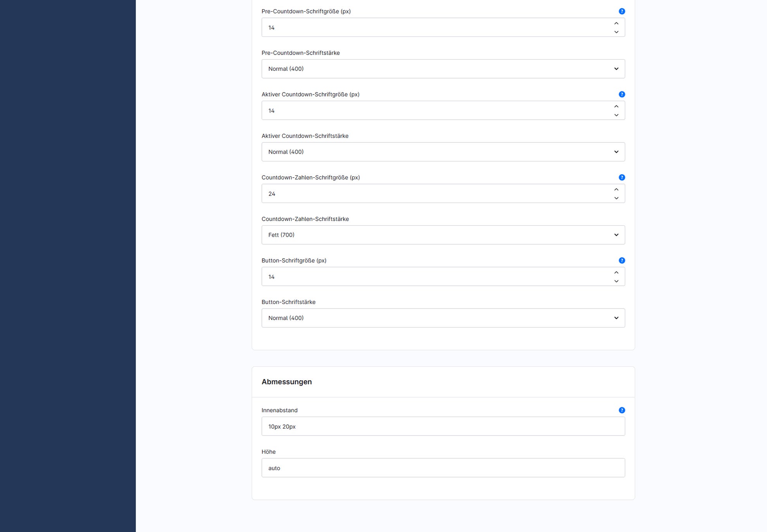Open help icon for Button-Schriftgröße

(622, 261)
